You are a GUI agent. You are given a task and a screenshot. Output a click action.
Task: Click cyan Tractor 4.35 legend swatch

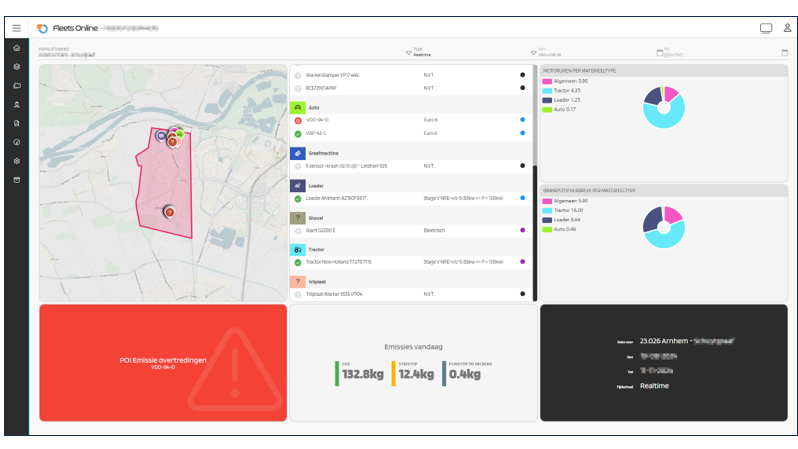pos(547,91)
